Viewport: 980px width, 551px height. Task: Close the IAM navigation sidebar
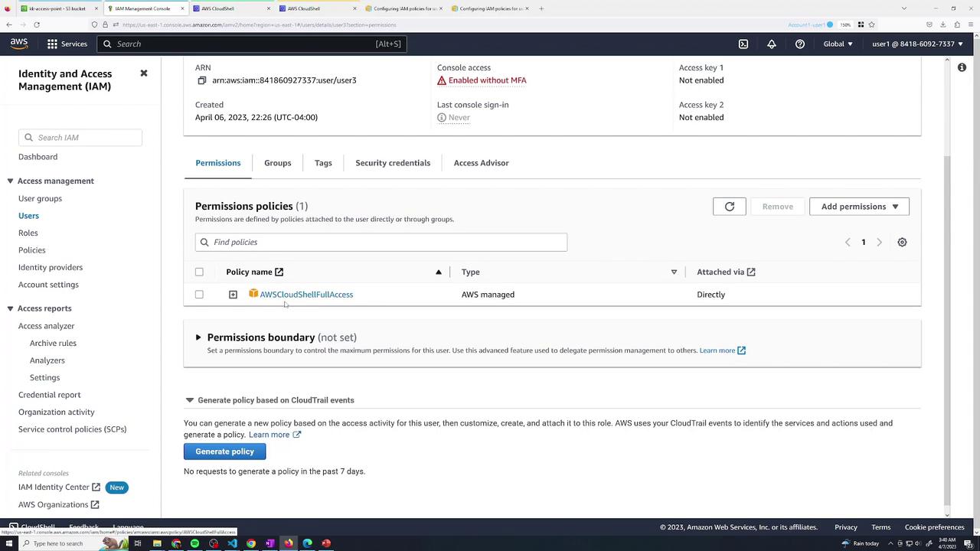coord(143,73)
